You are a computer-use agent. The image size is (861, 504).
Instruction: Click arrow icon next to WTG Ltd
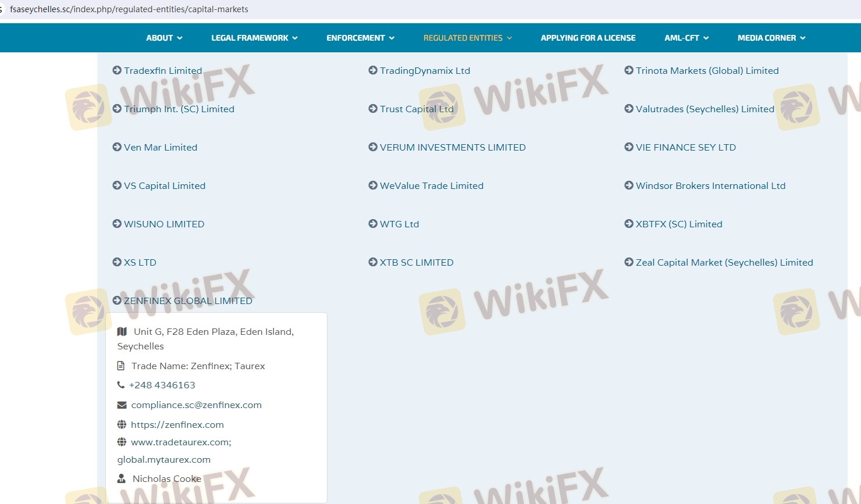(373, 224)
